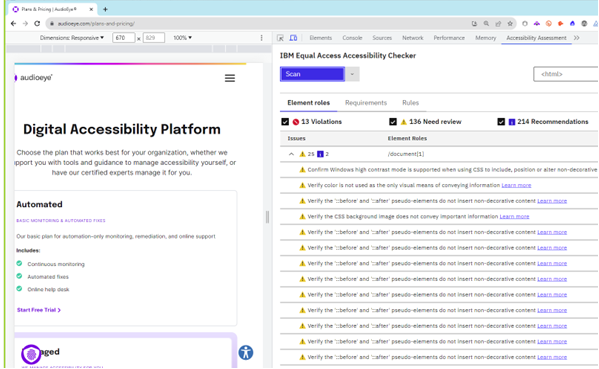The width and height of the screenshot is (599, 369).
Task: Open the blue accessibility widget icon
Action: click(x=246, y=352)
